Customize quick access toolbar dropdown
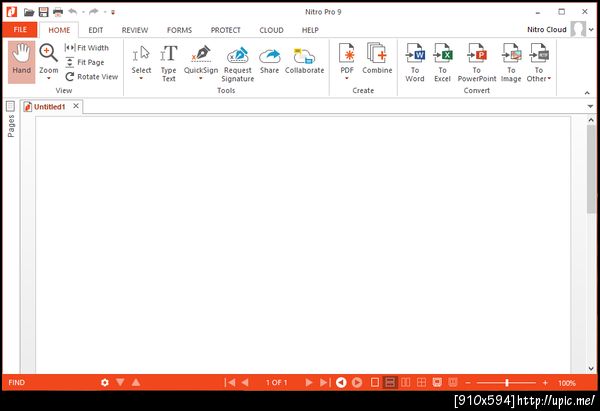Screen dimensions: 600x411 [x=113, y=12]
